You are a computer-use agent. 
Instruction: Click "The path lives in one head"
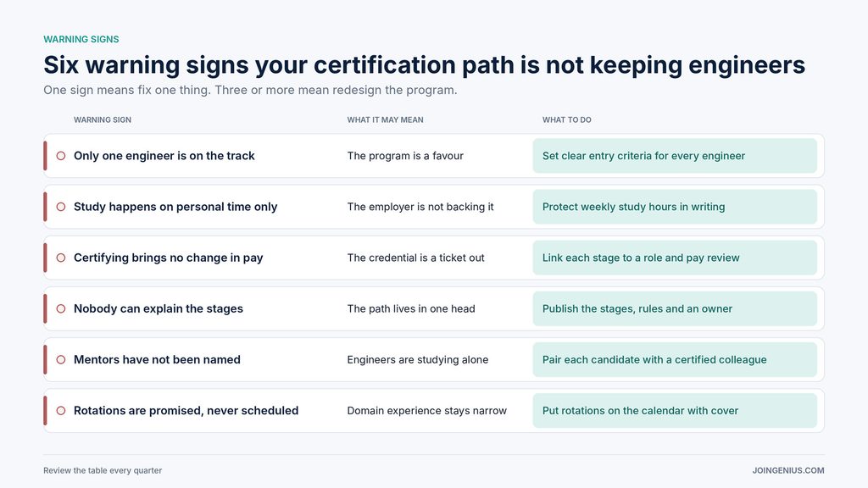(411, 308)
